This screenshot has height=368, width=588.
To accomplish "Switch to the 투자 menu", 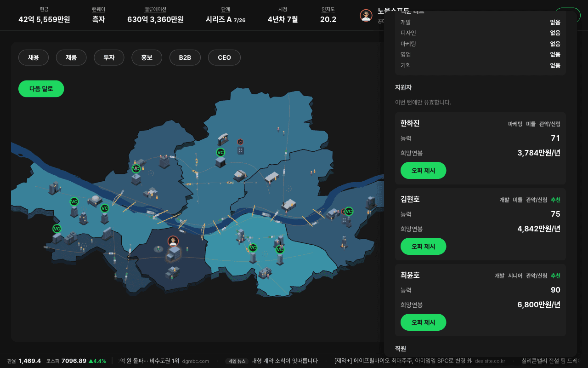I will click(109, 57).
